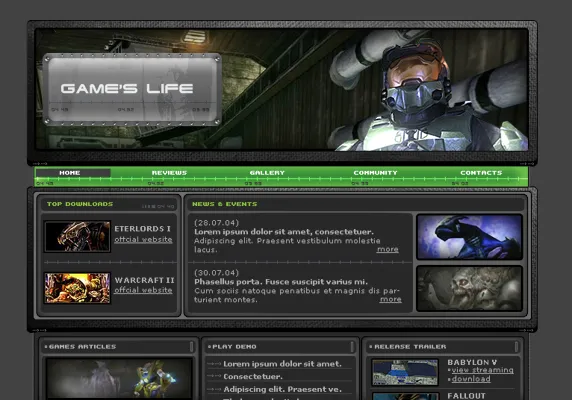Open the grey skull news image
The height and width of the screenshot is (400, 572).
tap(469, 288)
